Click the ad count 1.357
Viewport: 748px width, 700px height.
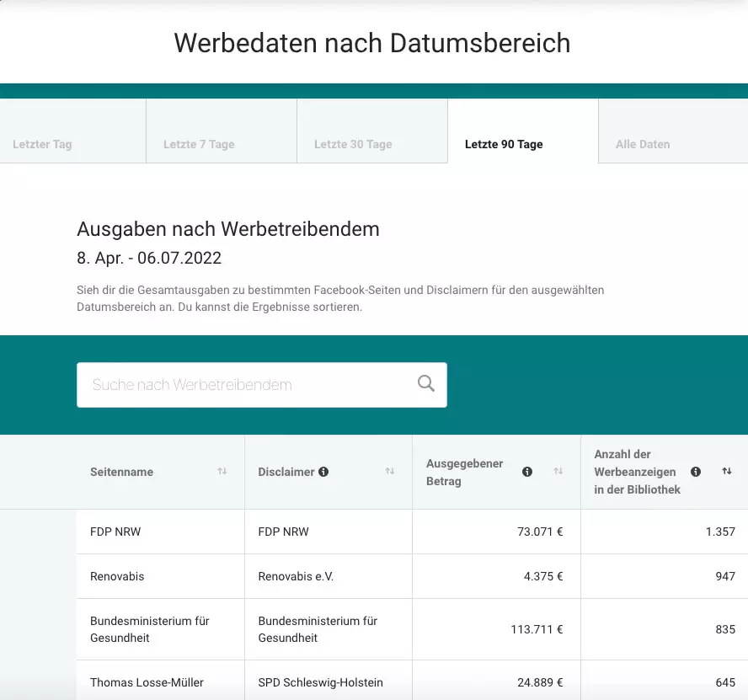click(720, 532)
